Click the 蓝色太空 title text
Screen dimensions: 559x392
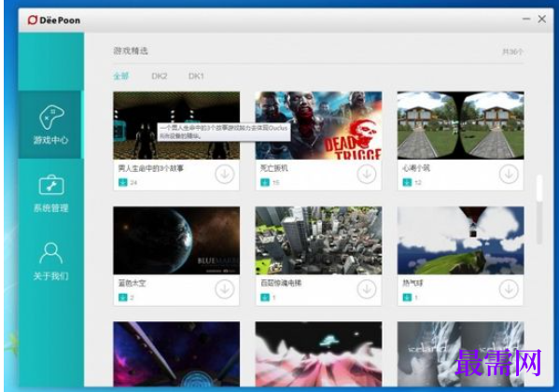tap(132, 283)
